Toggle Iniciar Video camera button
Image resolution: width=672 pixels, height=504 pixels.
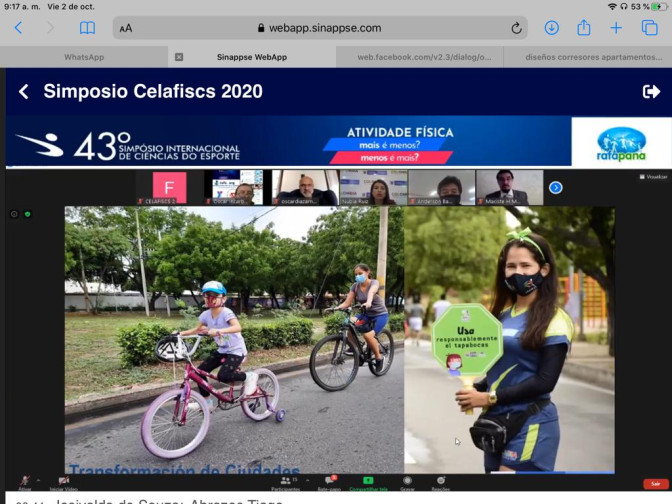tap(64, 482)
